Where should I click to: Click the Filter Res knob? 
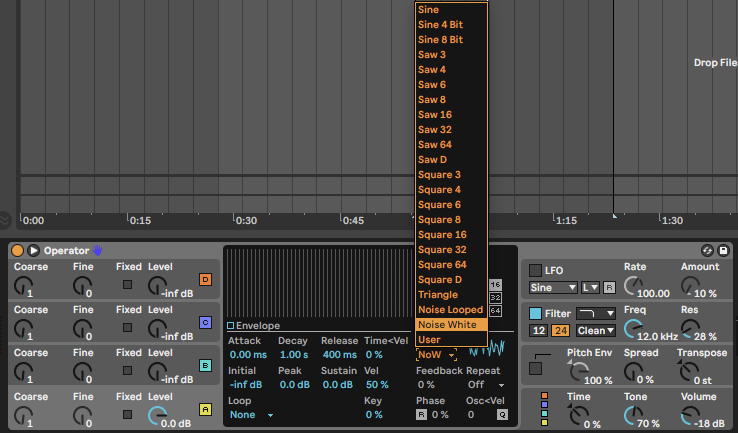pyautogui.click(x=690, y=329)
